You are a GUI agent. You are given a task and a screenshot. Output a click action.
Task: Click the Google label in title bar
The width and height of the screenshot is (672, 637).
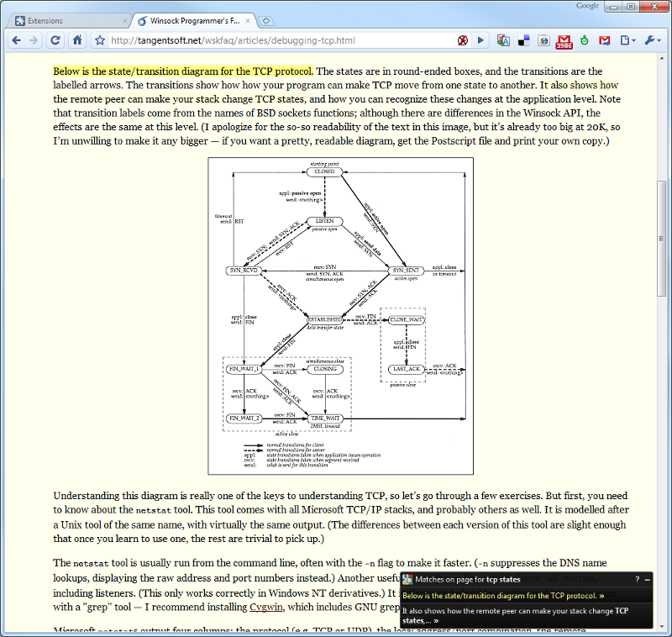point(587,6)
